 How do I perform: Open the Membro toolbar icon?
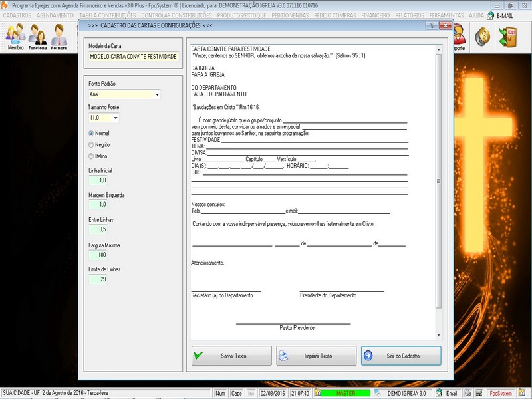point(15,37)
